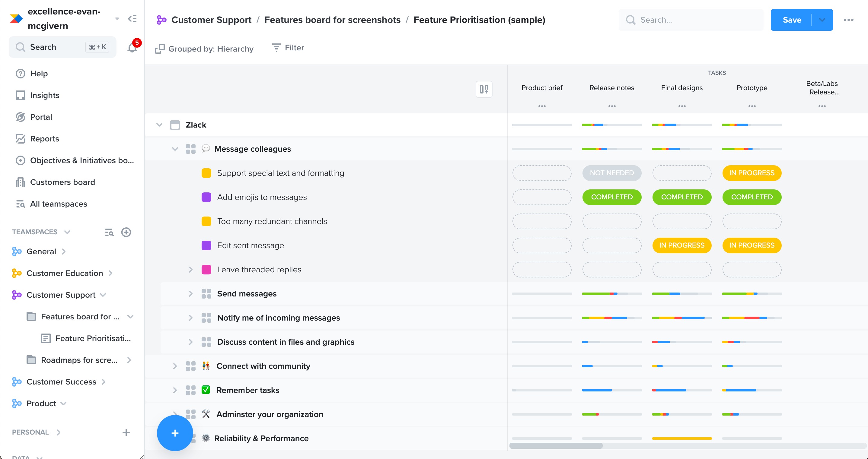Click the Save button
The image size is (868, 459).
tap(792, 20)
